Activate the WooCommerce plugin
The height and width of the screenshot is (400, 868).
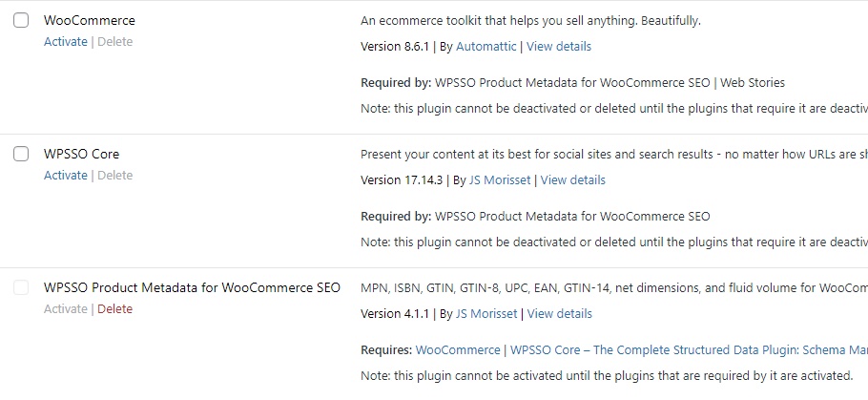click(65, 42)
